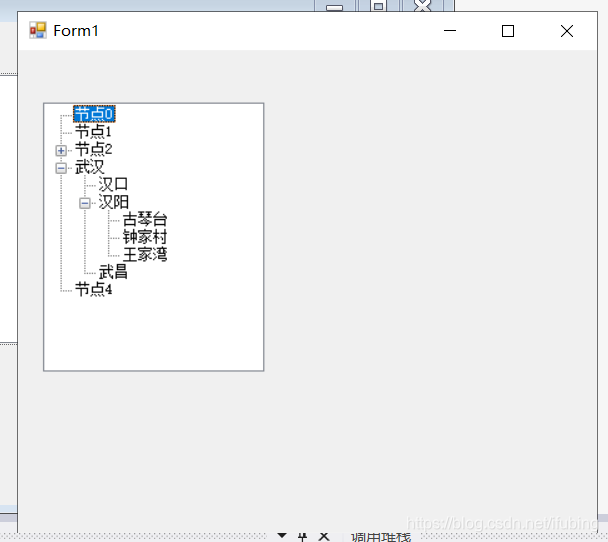Click the pin icon in bottom panel

click(x=302, y=537)
